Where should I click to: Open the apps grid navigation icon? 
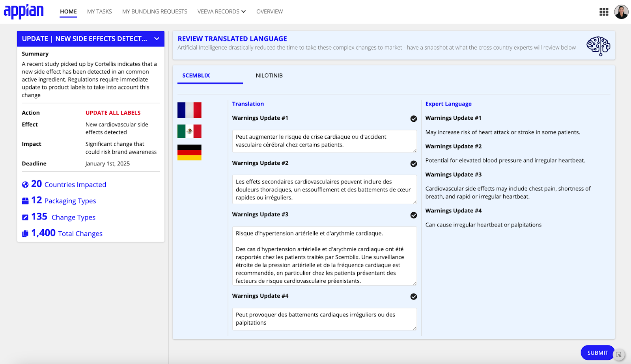pyautogui.click(x=604, y=12)
